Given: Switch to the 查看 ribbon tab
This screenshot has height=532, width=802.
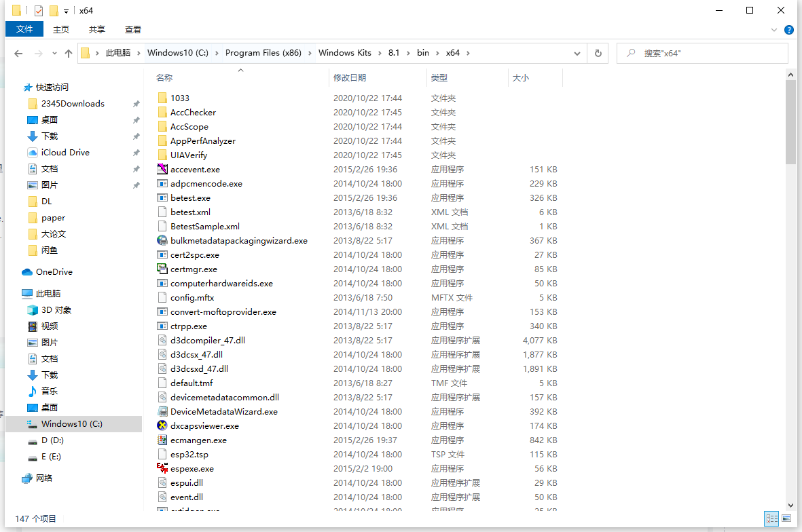Looking at the screenshot, I should pos(132,29).
